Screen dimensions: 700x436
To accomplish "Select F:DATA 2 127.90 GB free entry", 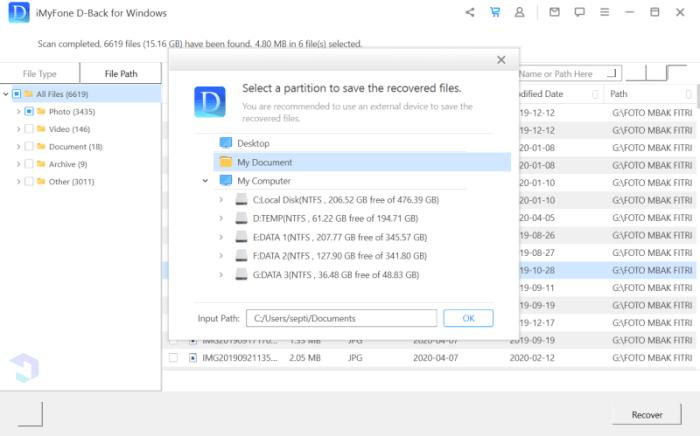I will click(340, 256).
